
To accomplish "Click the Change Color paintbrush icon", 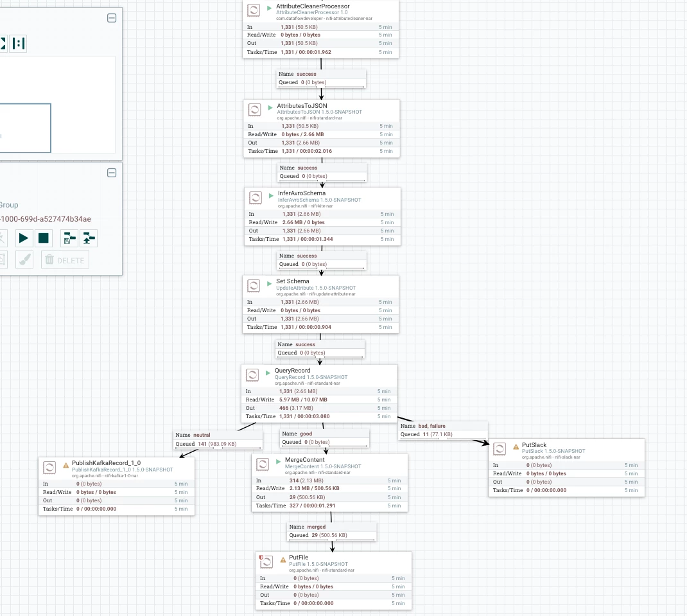I will 24,260.
